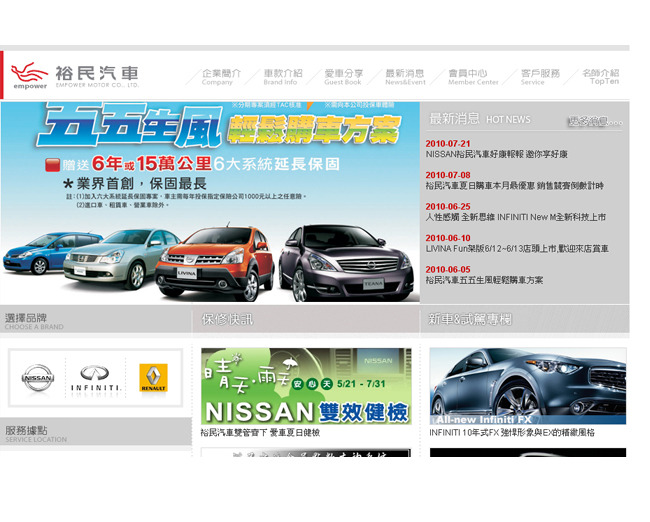Open 會員中心 Member Center
Screen dimensions: 650x522
pos(473,77)
